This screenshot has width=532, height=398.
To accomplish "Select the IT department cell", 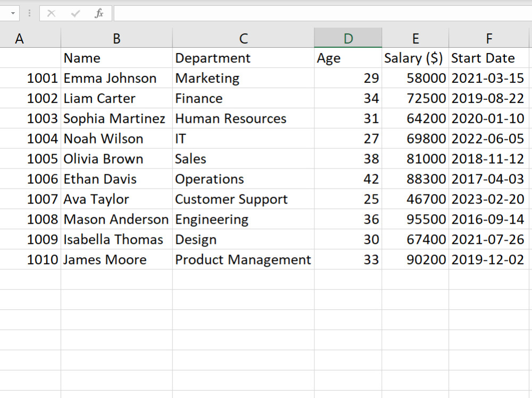I will pyautogui.click(x=243, y=139).
